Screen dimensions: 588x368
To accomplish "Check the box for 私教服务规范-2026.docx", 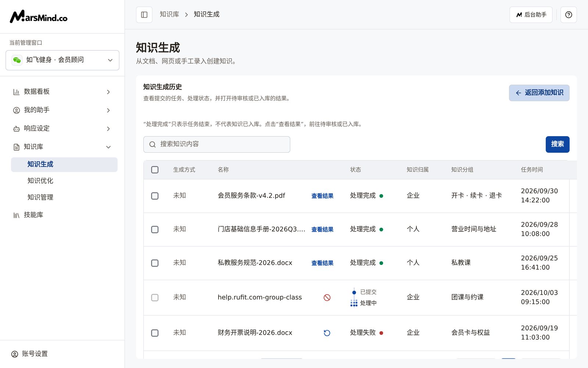I will [x=155, y=263].
